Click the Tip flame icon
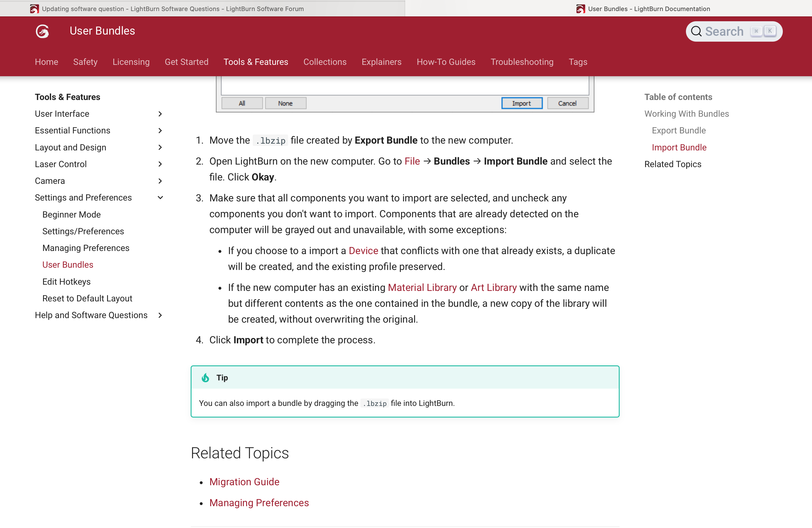812x528 pixels. [x=205, y=378]
